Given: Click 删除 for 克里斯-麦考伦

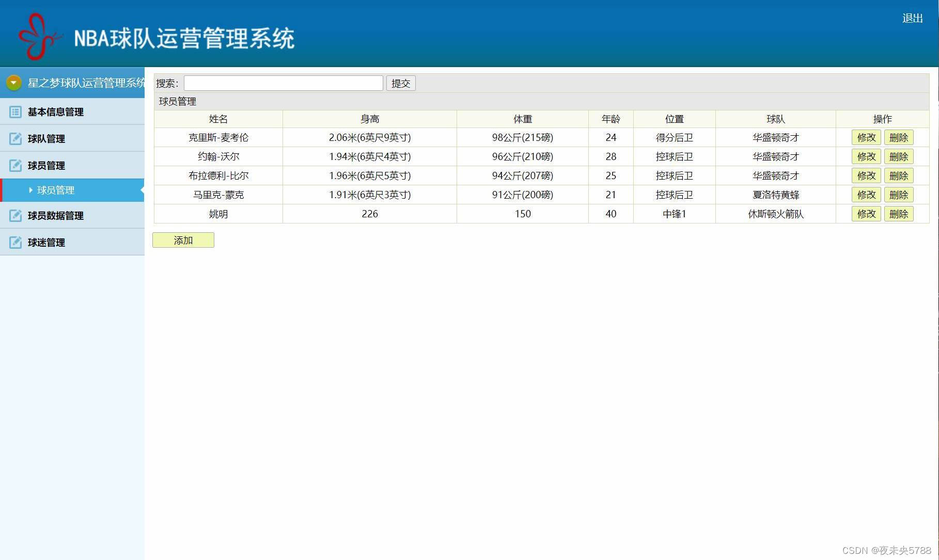Looking at the screenshot, I should click(899, 137).
